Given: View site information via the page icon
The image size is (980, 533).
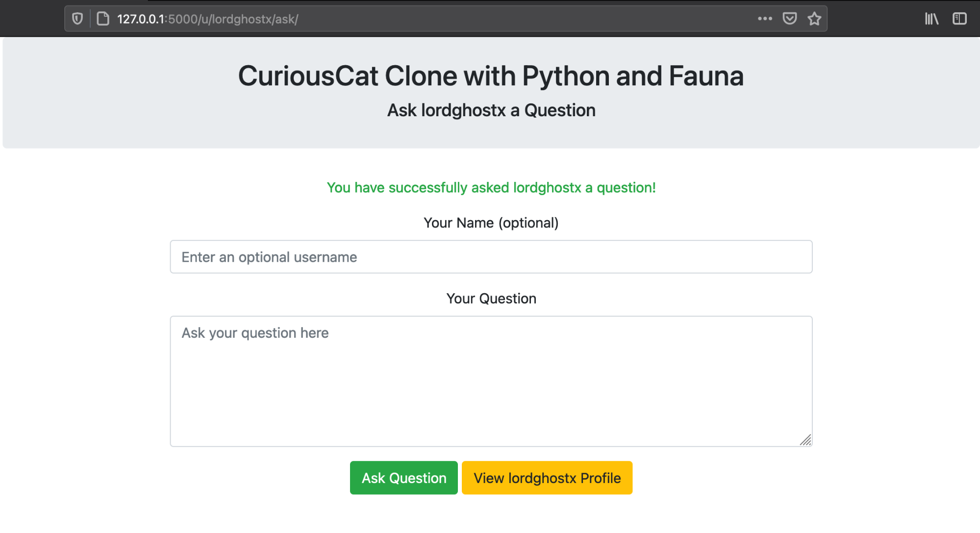Looking at the screenshot, I should point(102,19).
